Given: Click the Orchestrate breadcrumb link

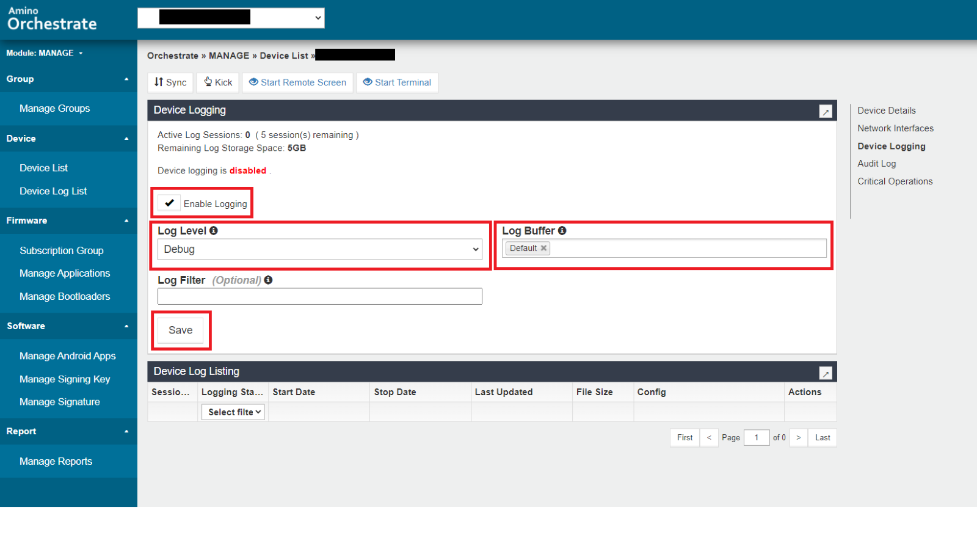Looking at the screenshot, I should point(173,56).
